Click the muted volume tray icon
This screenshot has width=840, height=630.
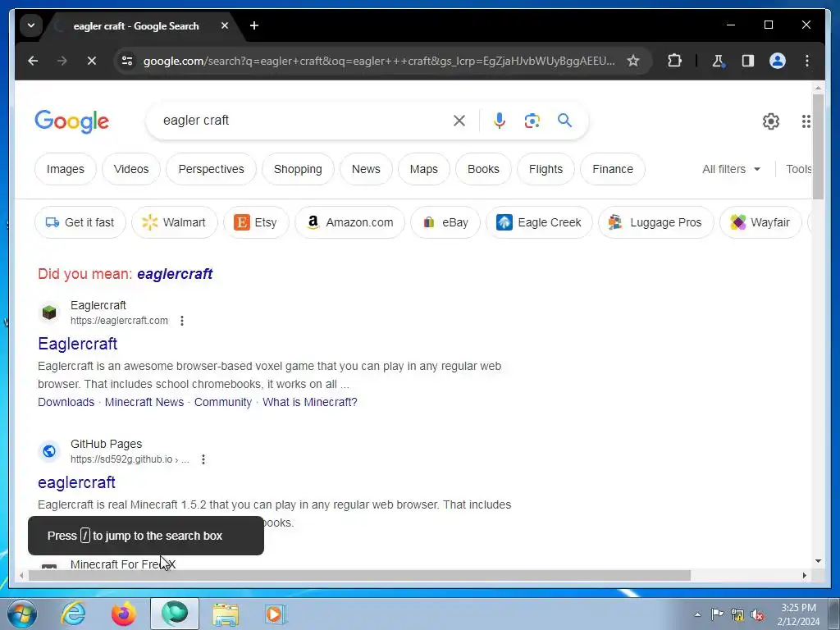pyautogui.click(x=757, y=614)
